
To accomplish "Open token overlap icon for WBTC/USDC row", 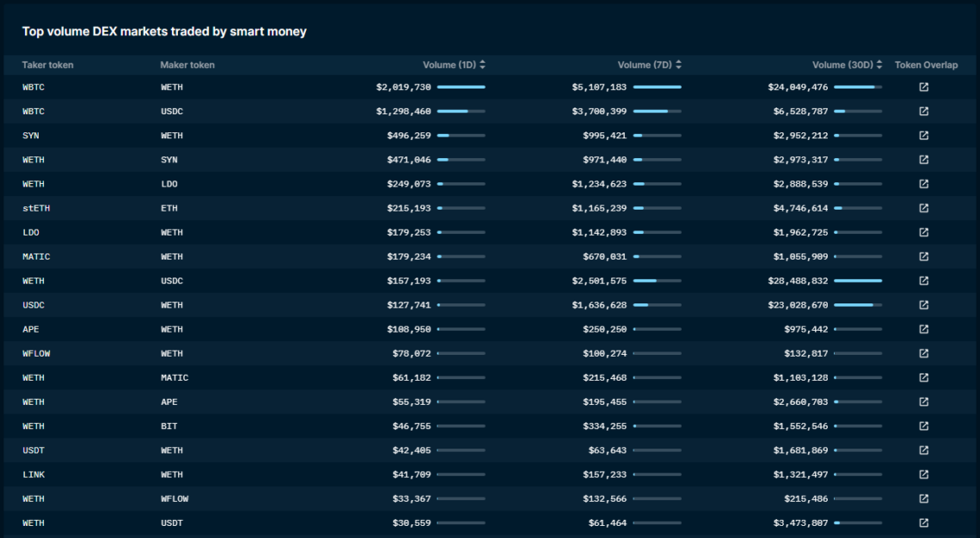I will (x=923, y=111).
